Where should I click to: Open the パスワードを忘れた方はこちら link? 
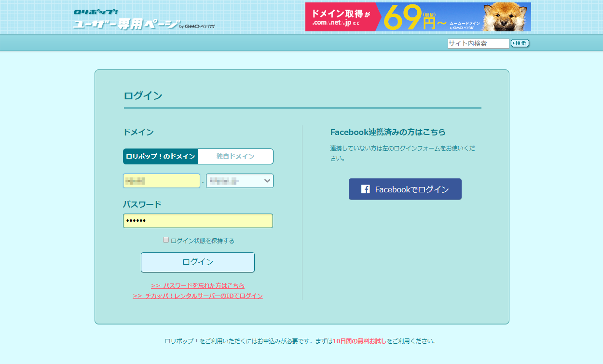click(198, 285)
